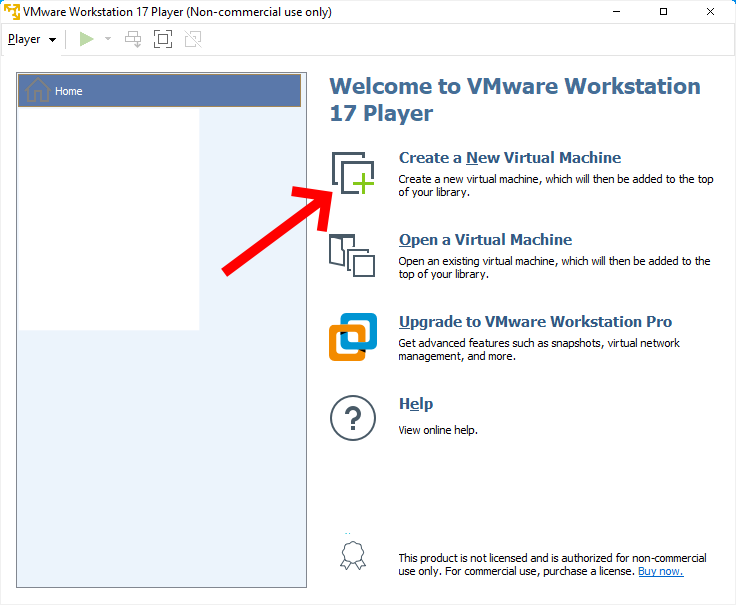Enter full screen mode from the toolbar
The width and height of the screenshot is (736, 605).
tap(163, 39)
